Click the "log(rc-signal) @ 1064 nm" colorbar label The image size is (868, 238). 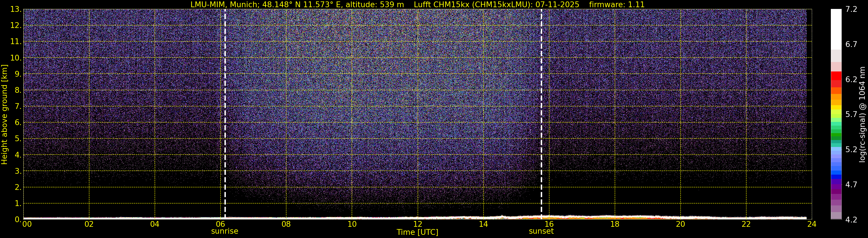tap(862, 114)
